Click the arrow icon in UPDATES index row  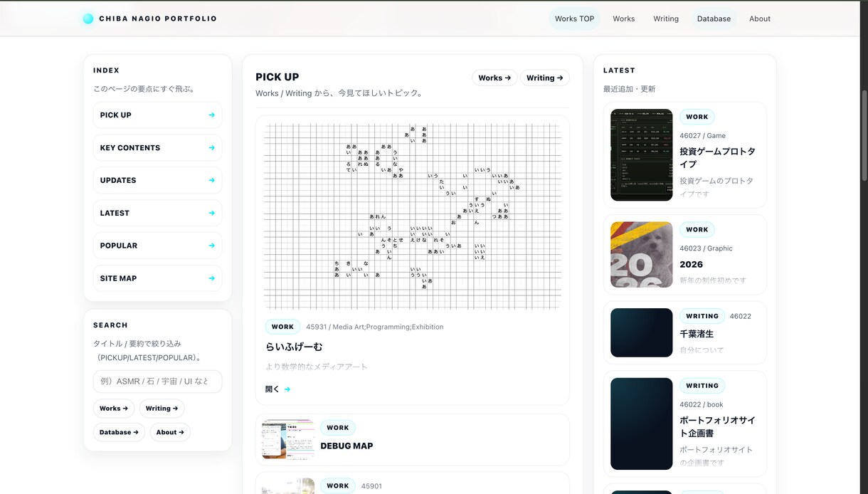211,180
